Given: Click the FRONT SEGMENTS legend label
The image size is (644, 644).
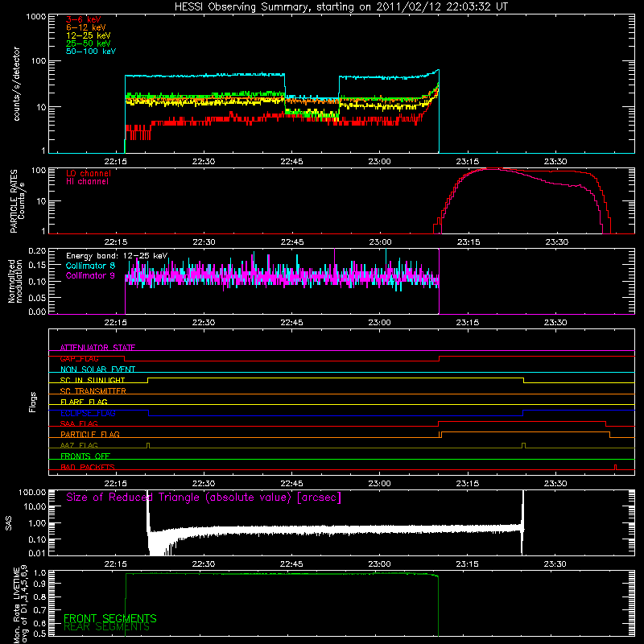Looking at the screenshot, I should coord(110,618).
